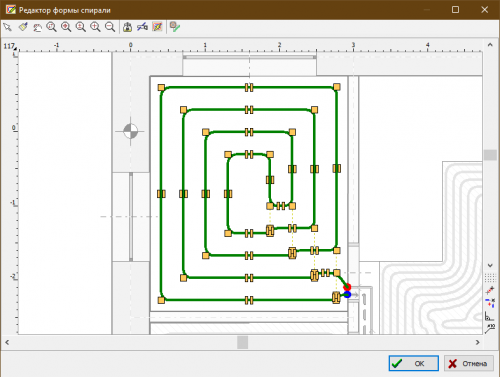Choose the paintbrush tool in toolbar

click(x=23, y=27)
